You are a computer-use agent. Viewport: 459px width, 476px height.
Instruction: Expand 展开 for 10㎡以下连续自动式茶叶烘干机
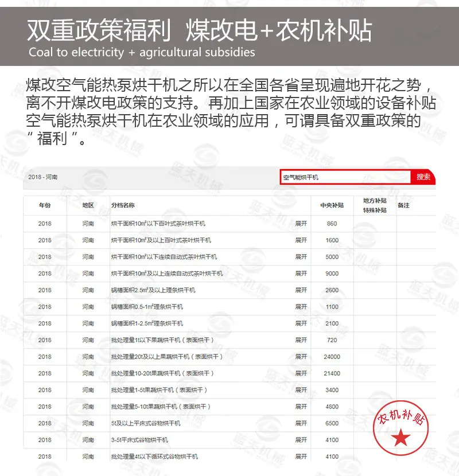(x=301, y=257)
